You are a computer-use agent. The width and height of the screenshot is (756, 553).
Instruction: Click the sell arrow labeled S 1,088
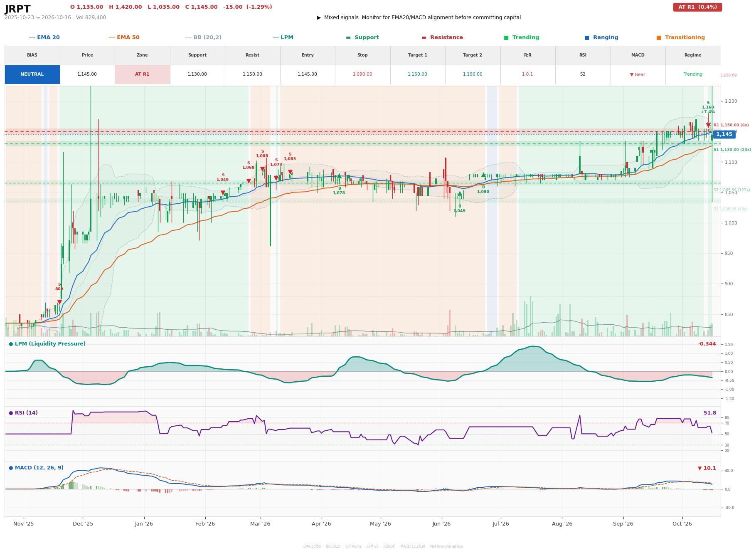tap(262, 169)
